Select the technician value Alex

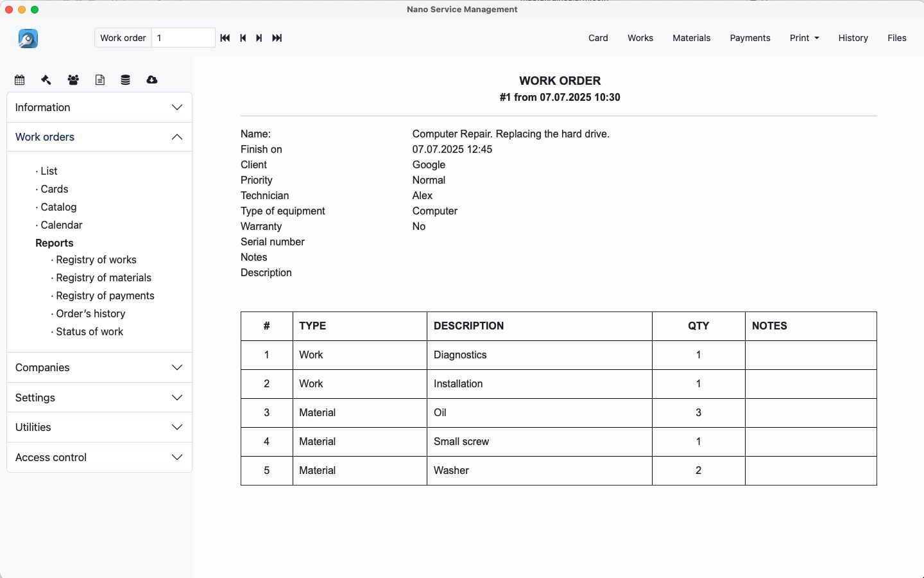(422, 195)
